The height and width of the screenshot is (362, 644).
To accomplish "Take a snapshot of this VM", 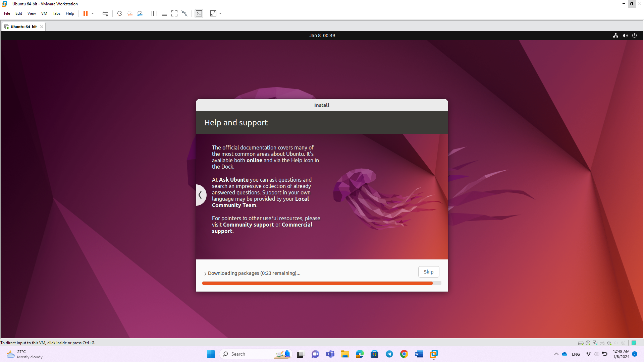I will (x=120, y=13).
